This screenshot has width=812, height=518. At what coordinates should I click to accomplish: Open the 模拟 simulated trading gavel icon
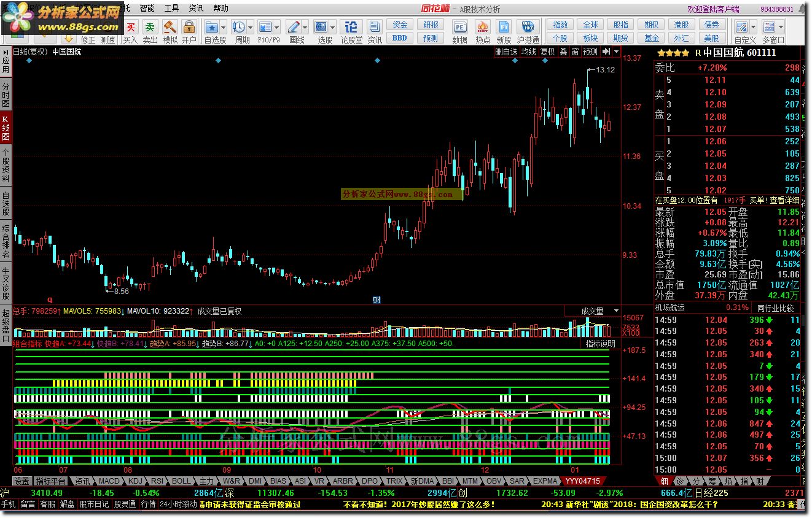[x=170, y=28]
